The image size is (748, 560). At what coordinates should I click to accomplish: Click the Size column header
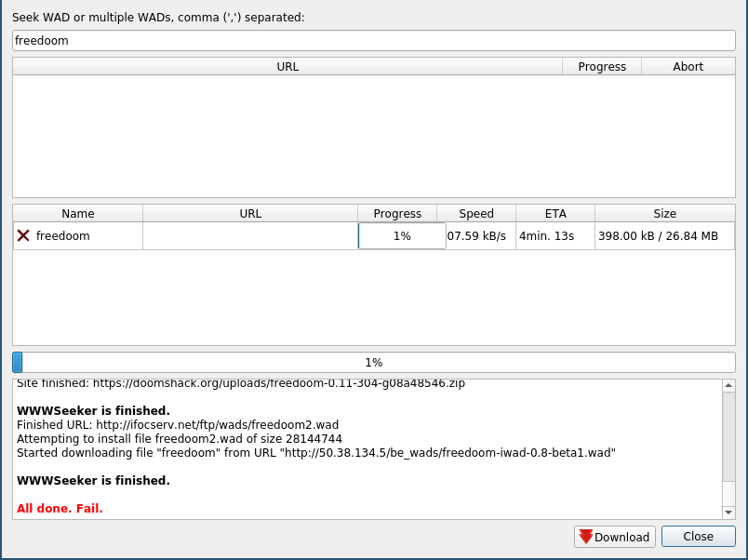(664, 214)
